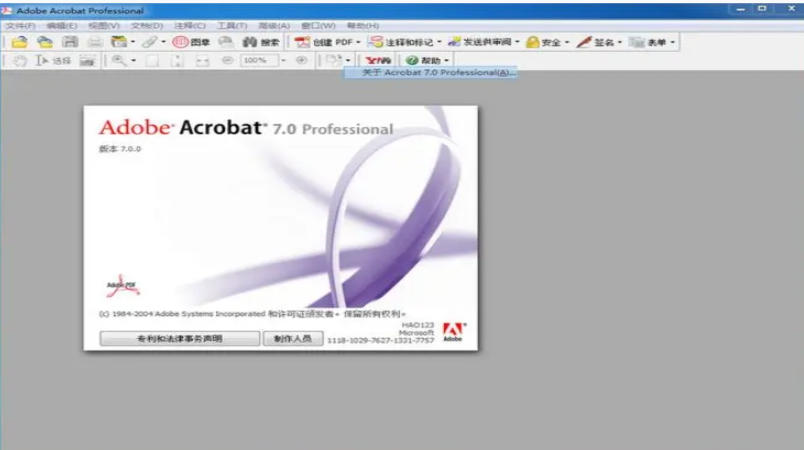
Task: Expand the rotate view dropdown arrow
Action: click(348, 60)
